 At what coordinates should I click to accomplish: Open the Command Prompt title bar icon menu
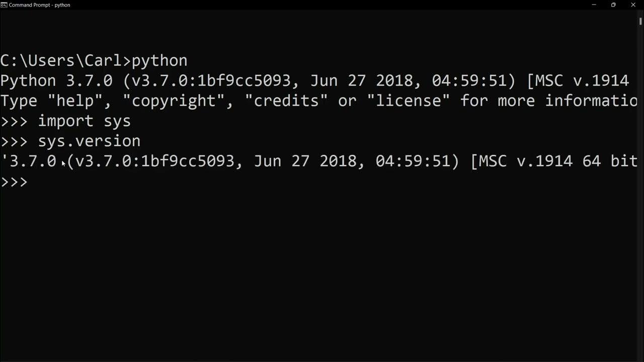click(x=4, y=5)
